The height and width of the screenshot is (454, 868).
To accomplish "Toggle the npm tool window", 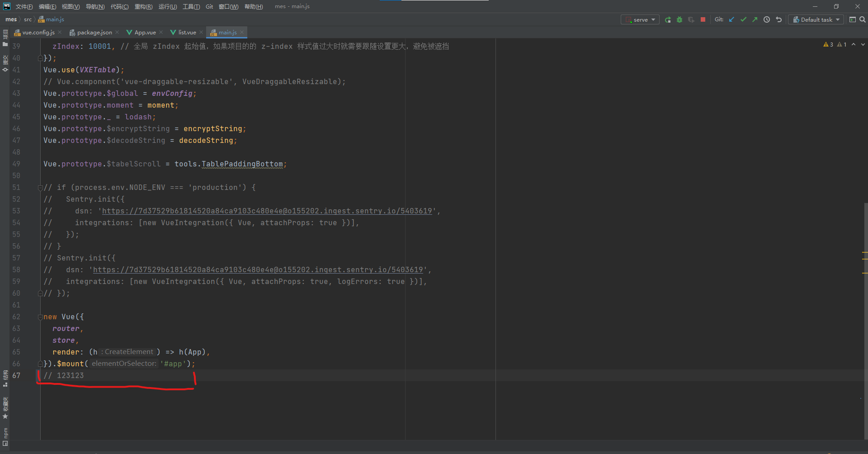I will pos(5,433).
